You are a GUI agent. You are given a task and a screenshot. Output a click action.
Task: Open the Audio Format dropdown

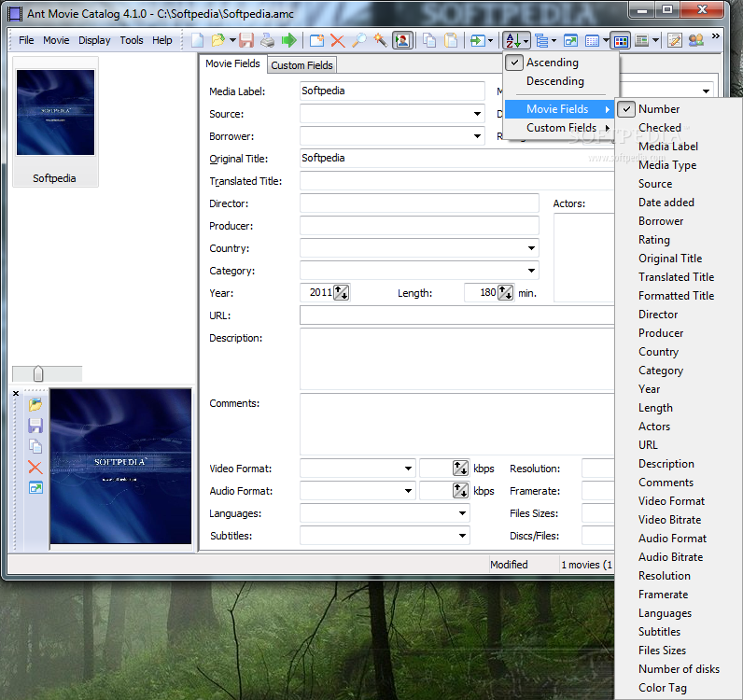(408, 491)
